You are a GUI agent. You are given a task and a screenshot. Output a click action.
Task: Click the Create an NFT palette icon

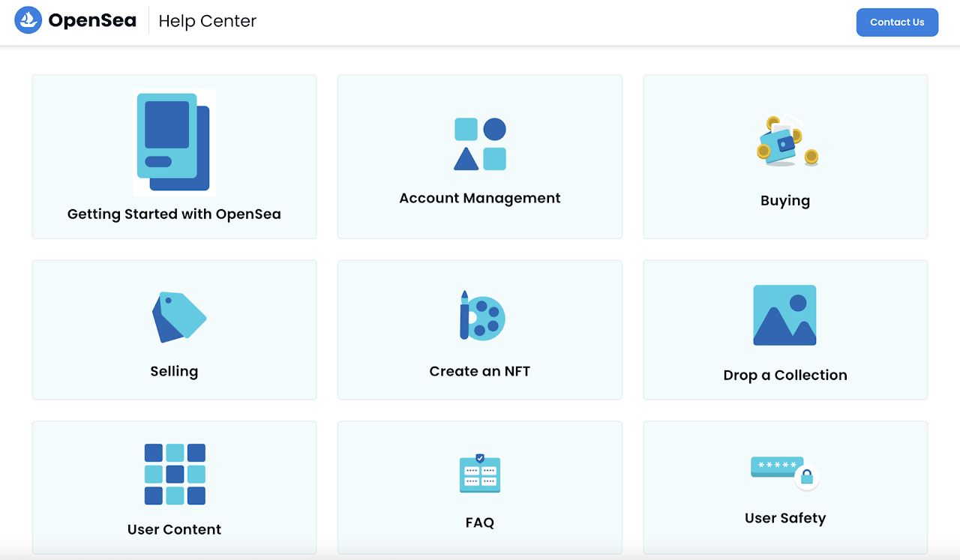(481, 316)
